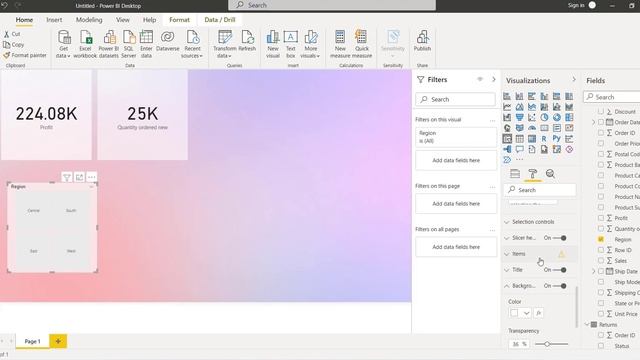This screenshot has height=360, width=640.
Task: Open the Fields well tab
Action: click(515, 174)
